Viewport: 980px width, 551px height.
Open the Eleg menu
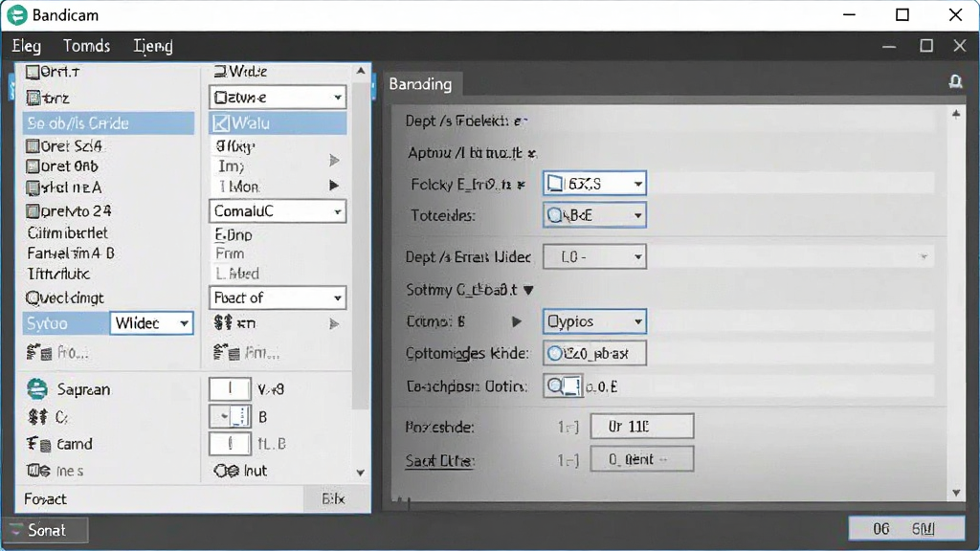(x=26, y=46)
